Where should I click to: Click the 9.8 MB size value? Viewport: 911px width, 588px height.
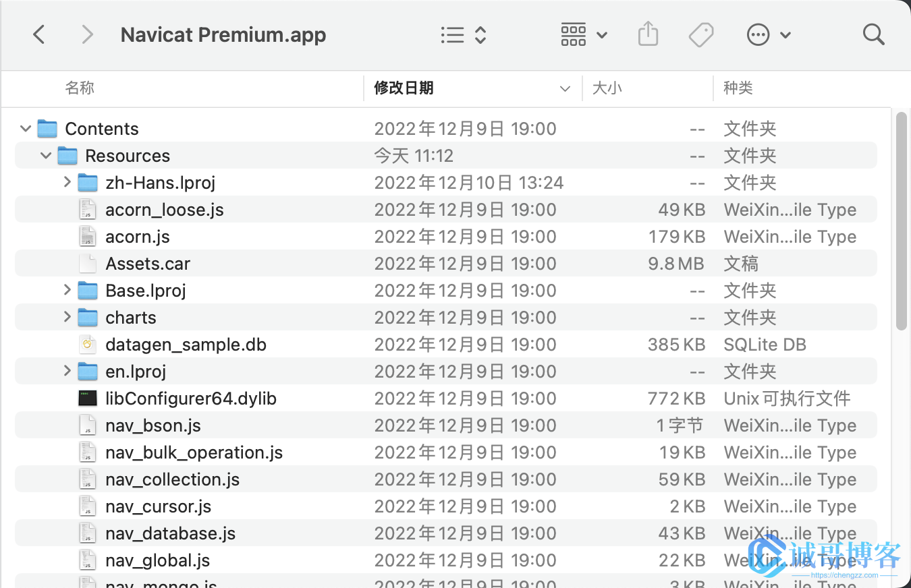coord(676,264)
